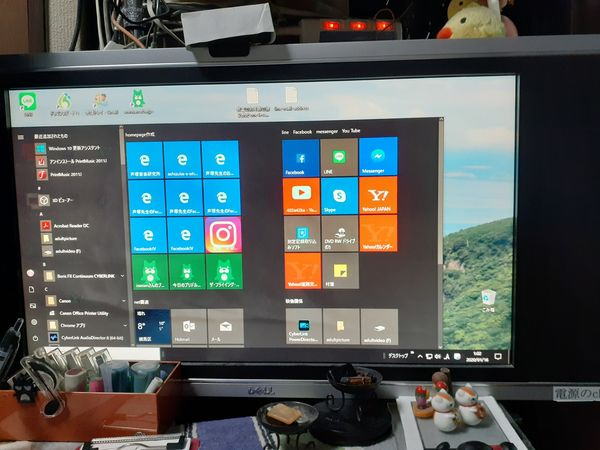The width and height of the screenshot is (600, 450).
Task: Open the Facebook tile in Start menu
Action: pyautogui.click(x=300, y=158)
